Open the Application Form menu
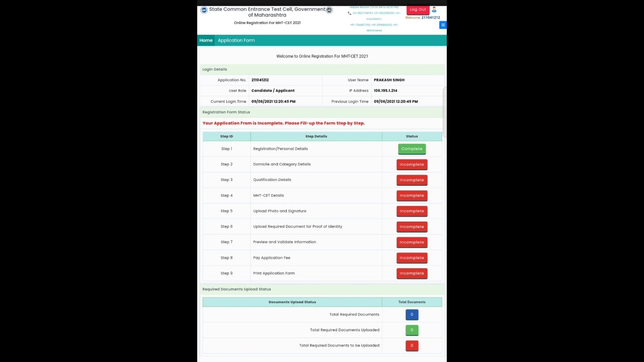The image size is (644, 362). [236, 40]
